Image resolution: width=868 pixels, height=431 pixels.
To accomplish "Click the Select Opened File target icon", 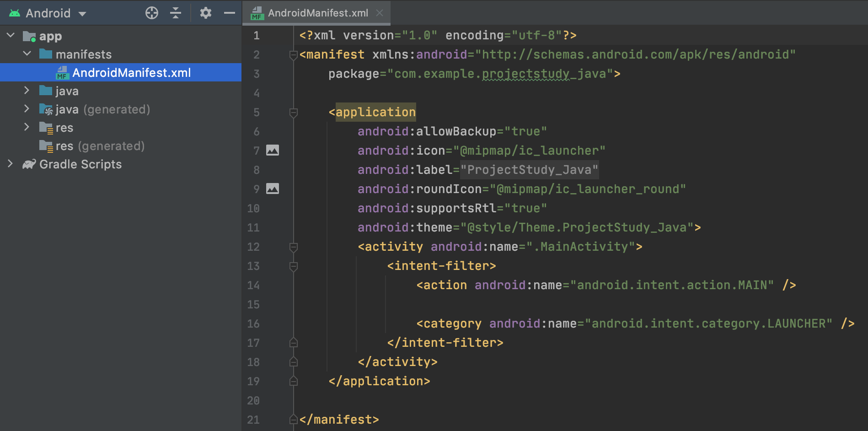I will pyautogui.click(x=152, y=13).
